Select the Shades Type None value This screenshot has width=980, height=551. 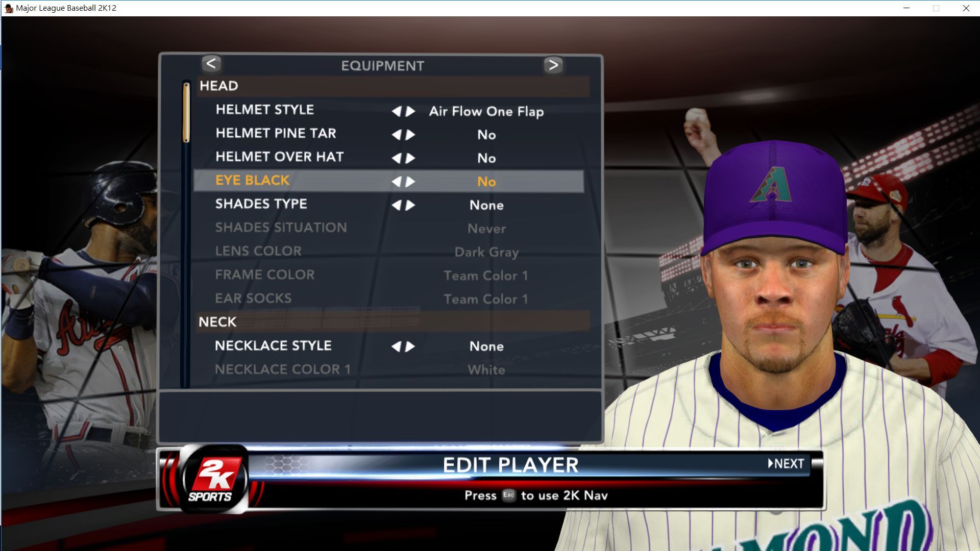coord(486,205)
